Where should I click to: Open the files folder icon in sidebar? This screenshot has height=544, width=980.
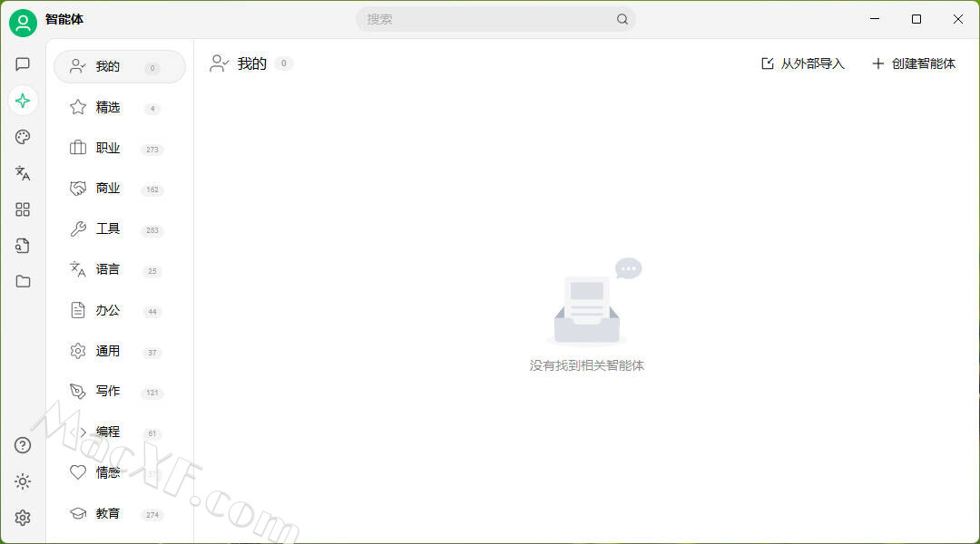coord(23,282)
